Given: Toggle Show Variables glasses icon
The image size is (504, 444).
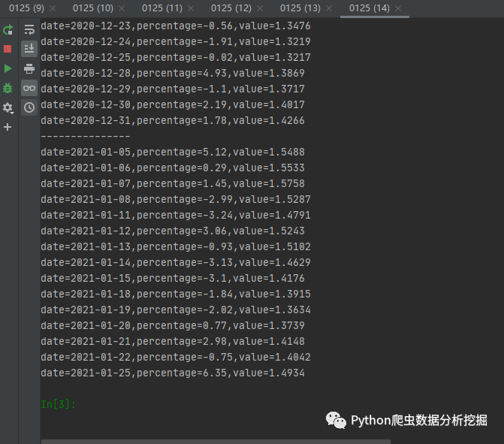Looking at the screenshot, I should pos(29,88).
